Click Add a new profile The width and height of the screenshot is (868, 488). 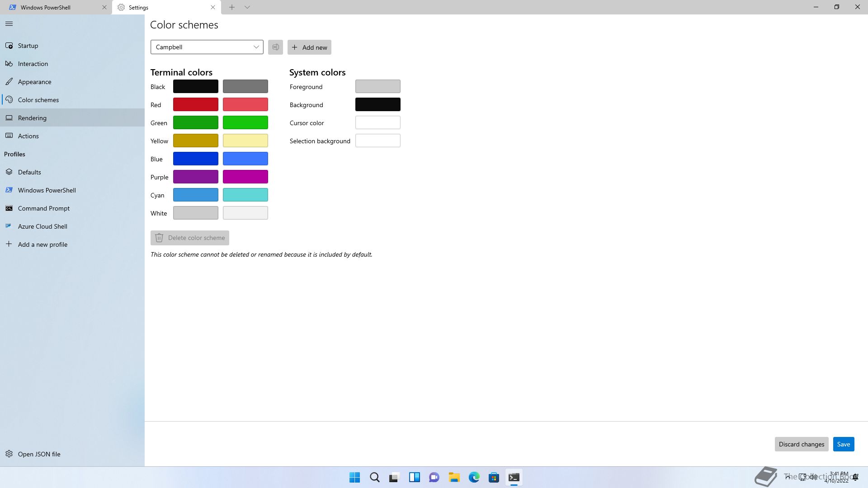pyautogui.click(x=72, y=244)
